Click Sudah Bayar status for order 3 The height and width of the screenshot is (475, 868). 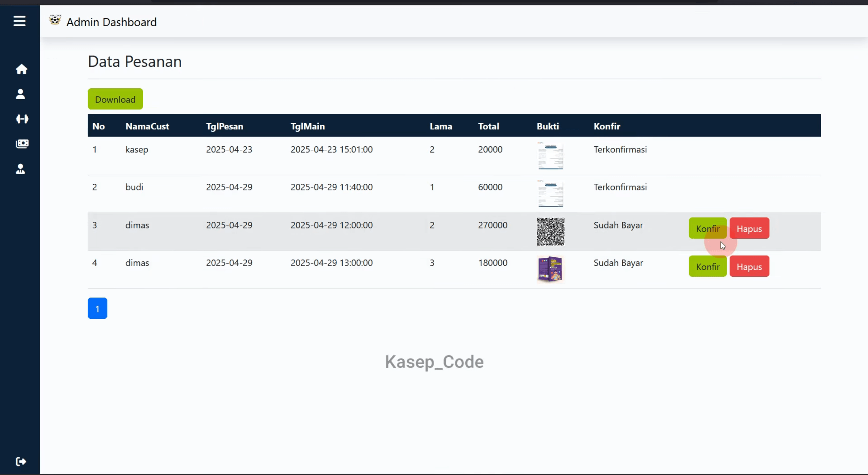tap(618, 225)
